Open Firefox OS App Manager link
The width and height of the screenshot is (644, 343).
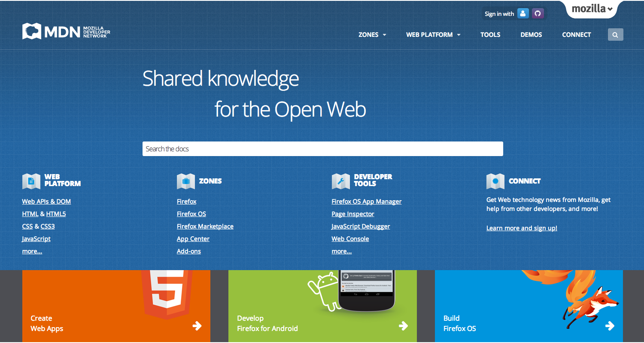point(367,202)
